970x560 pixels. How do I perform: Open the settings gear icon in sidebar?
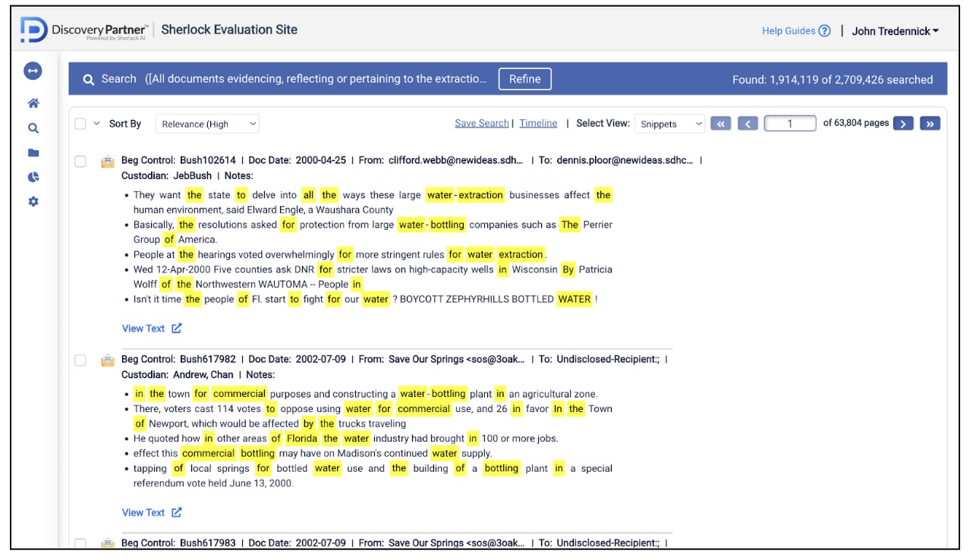[33, 202]
